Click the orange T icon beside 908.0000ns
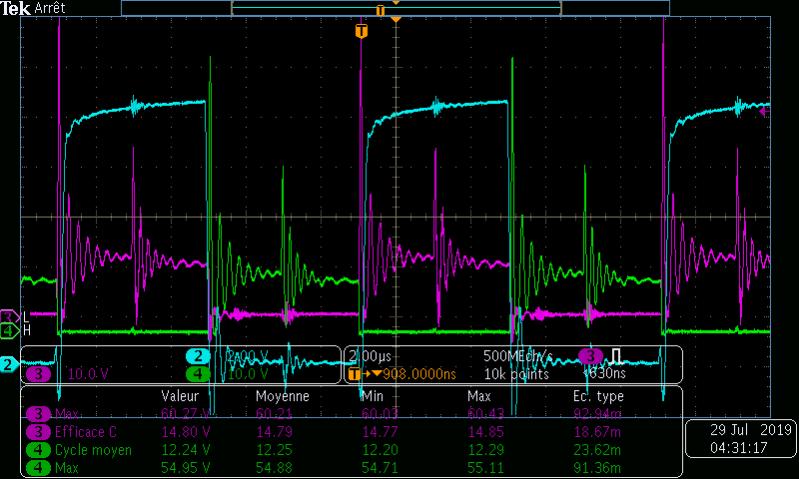The image size is (799, 479). [354, 375]
